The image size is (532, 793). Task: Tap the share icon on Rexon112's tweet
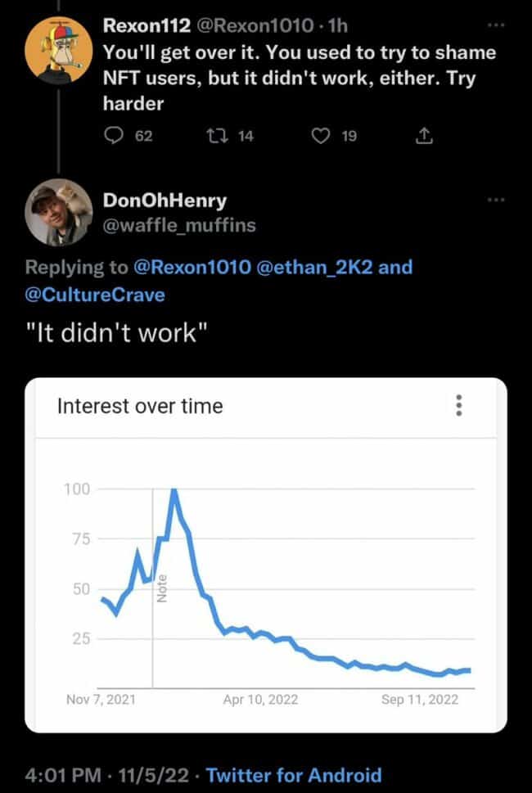pyautogui.click(x=424, y=136)
